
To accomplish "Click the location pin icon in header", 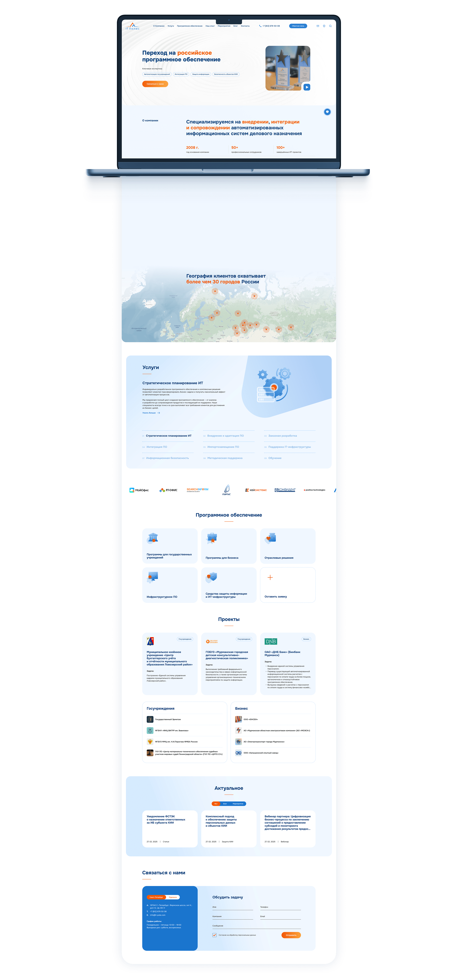I will tap(324, 26).
